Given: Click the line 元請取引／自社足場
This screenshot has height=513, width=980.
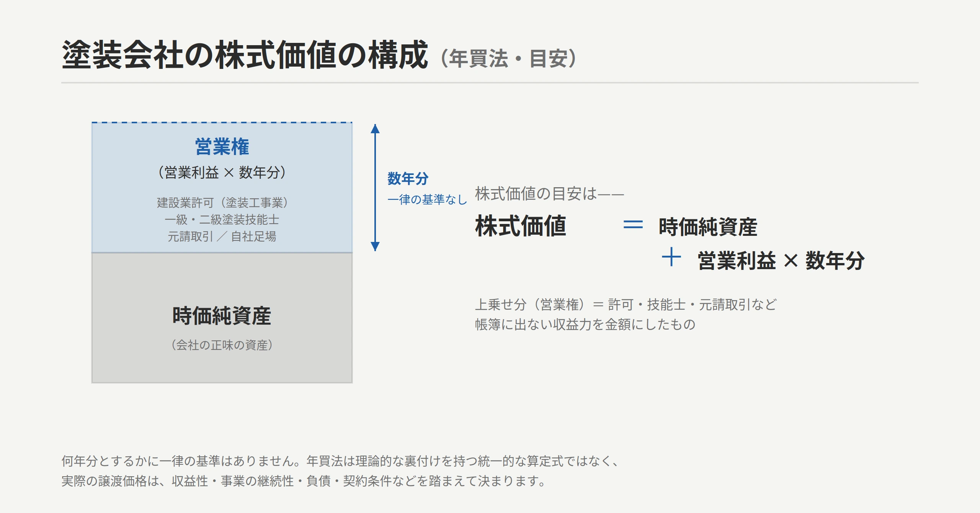Looking at the screenshot, I should (x=222, y=237).
